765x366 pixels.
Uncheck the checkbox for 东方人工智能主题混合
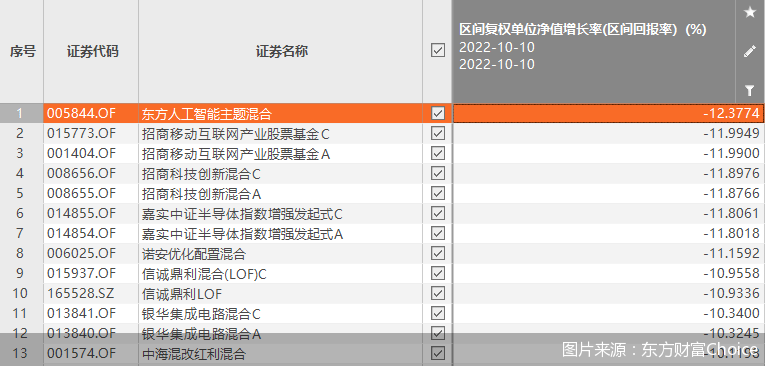click(x=438, y=113)
